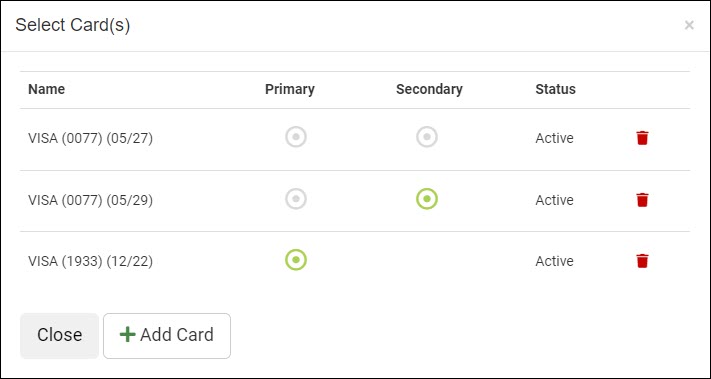
Task: Click the Primary column header
Action: pos(290,89)
